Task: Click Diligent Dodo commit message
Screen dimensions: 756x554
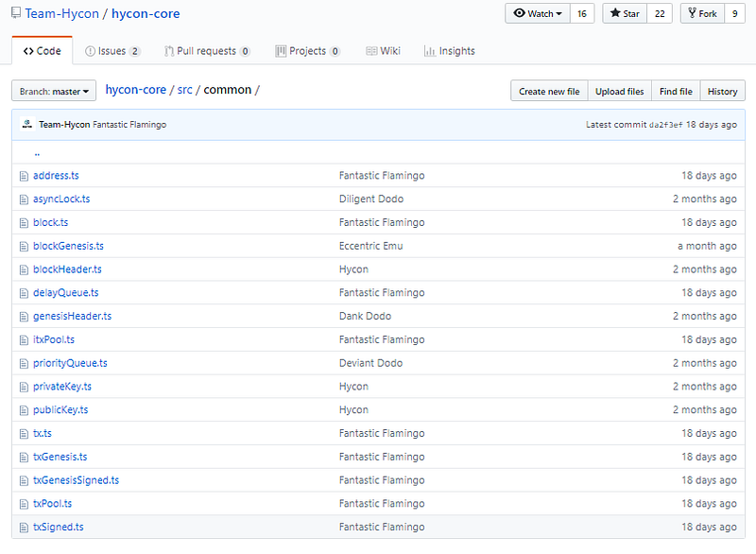Action: click(x=371, y=199)
